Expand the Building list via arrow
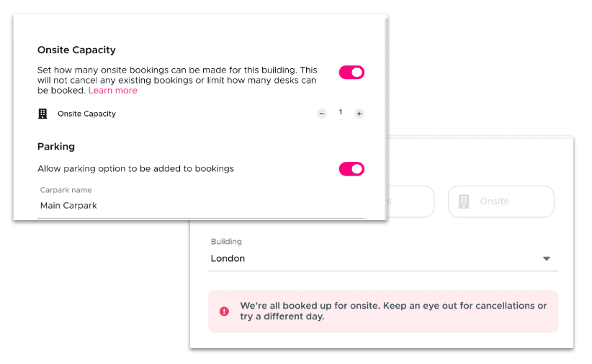This screenshot has height=364, width=592. coord(547,259)
